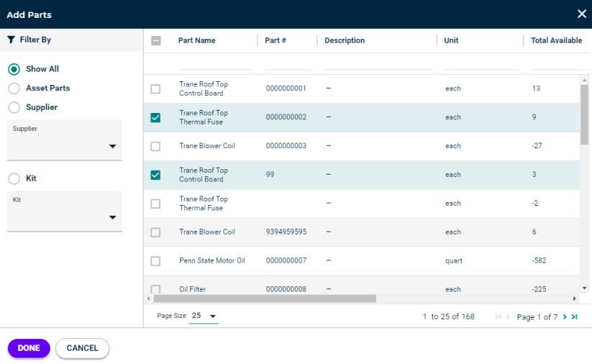Click the Filter By funnel icon
The width and height of the screenshot is (592, 364).
coord(11,40)
